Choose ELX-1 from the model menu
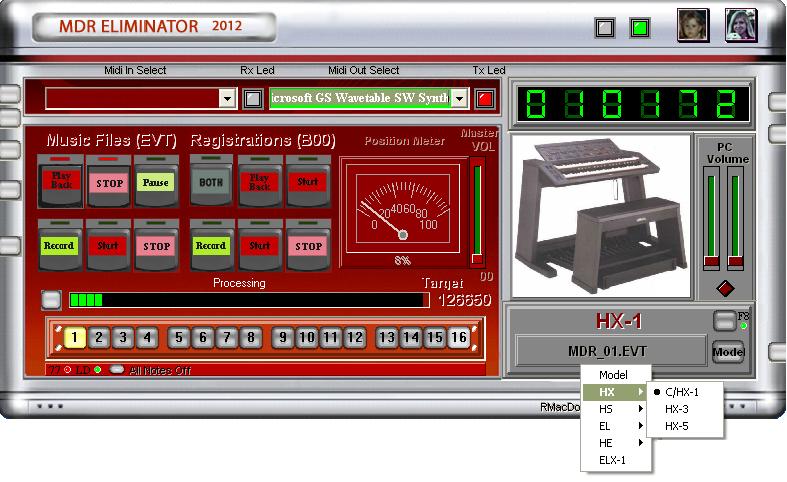 612,459
